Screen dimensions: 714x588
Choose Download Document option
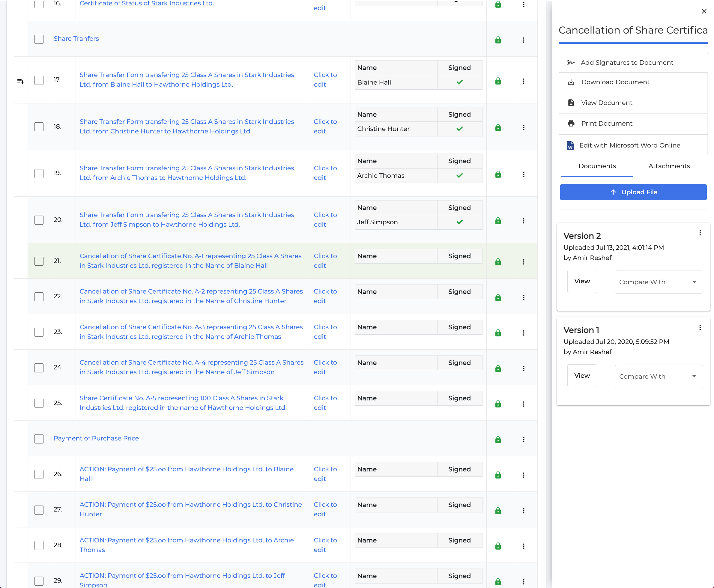pos(633,82)
